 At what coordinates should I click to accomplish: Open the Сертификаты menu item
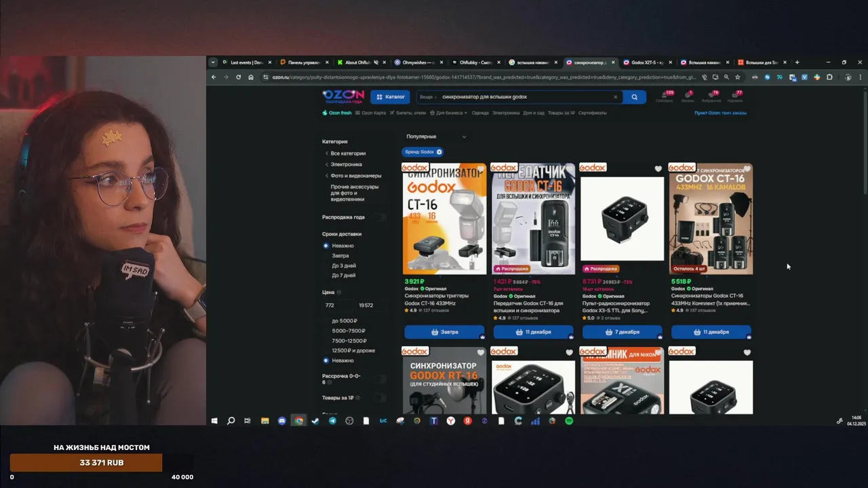point(593,113)
